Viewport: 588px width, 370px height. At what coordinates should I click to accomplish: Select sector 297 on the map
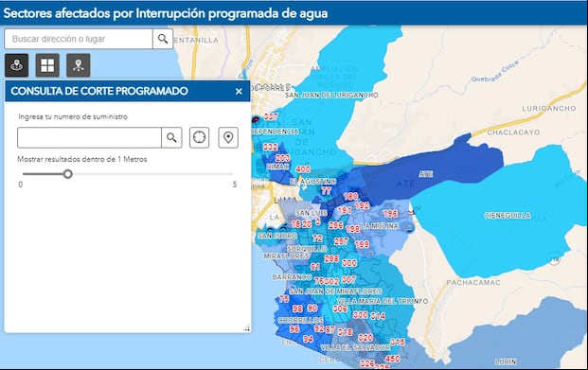341,241
